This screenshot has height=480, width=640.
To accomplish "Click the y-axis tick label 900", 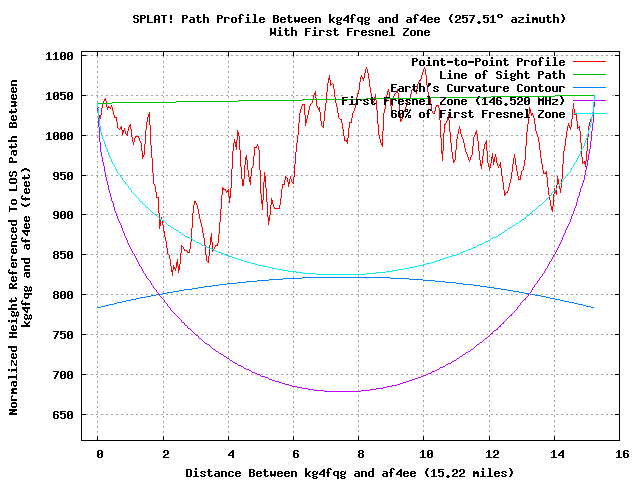I will 63,215.
